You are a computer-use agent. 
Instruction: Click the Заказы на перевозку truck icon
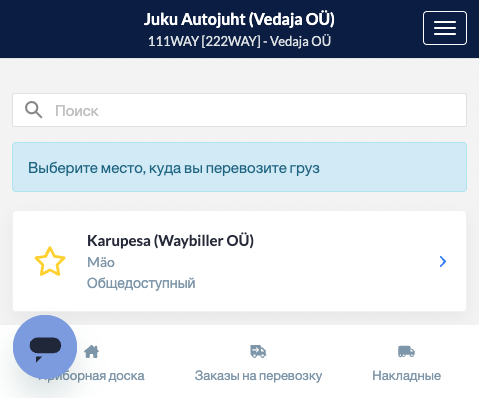(258, 351)
